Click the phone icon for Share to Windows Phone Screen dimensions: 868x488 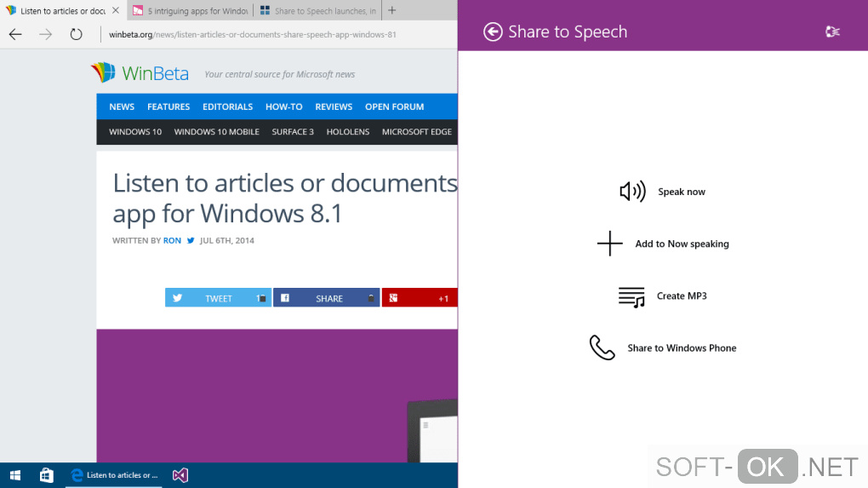602,347
